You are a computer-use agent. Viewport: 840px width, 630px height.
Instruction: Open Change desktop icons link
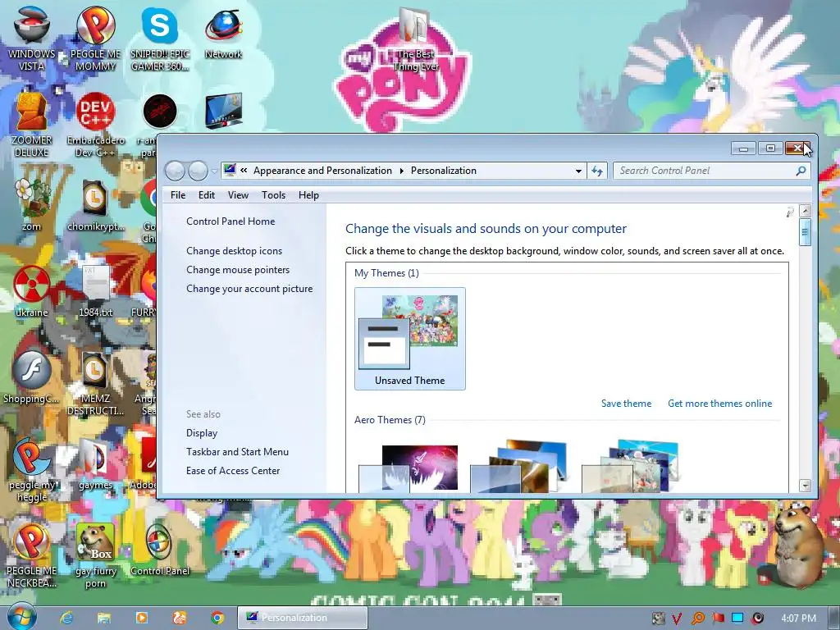tap(234, 251)
